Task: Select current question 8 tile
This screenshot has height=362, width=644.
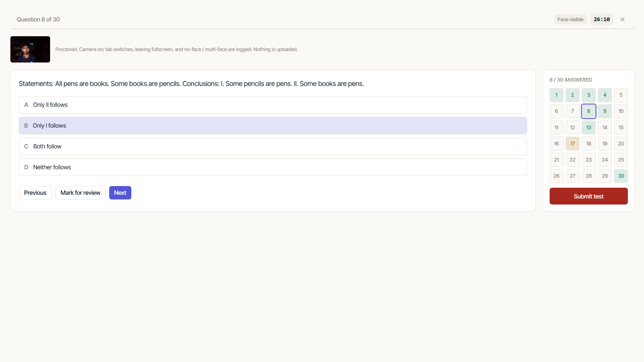Action: (x=589, y=111)
